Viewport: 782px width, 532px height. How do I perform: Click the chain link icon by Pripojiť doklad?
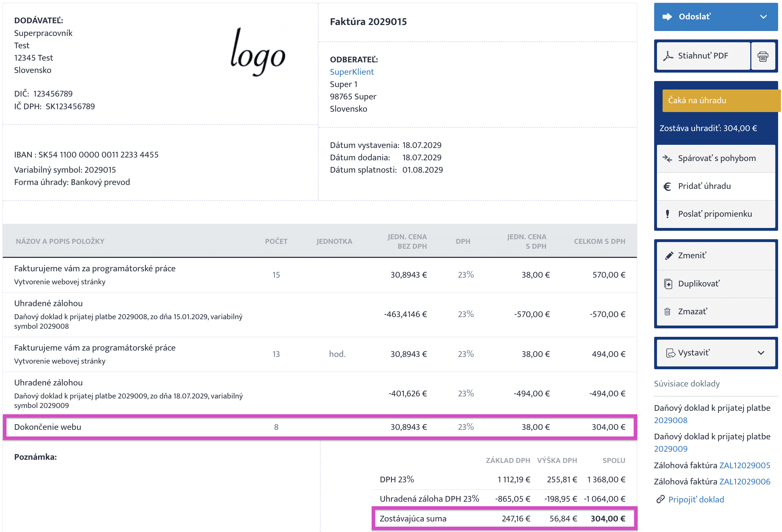[x=660, y=499]
